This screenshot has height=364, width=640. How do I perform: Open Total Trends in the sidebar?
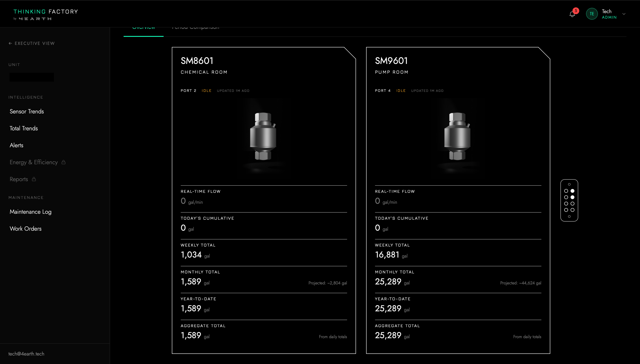pyautogui.click(x=24, y=128)
